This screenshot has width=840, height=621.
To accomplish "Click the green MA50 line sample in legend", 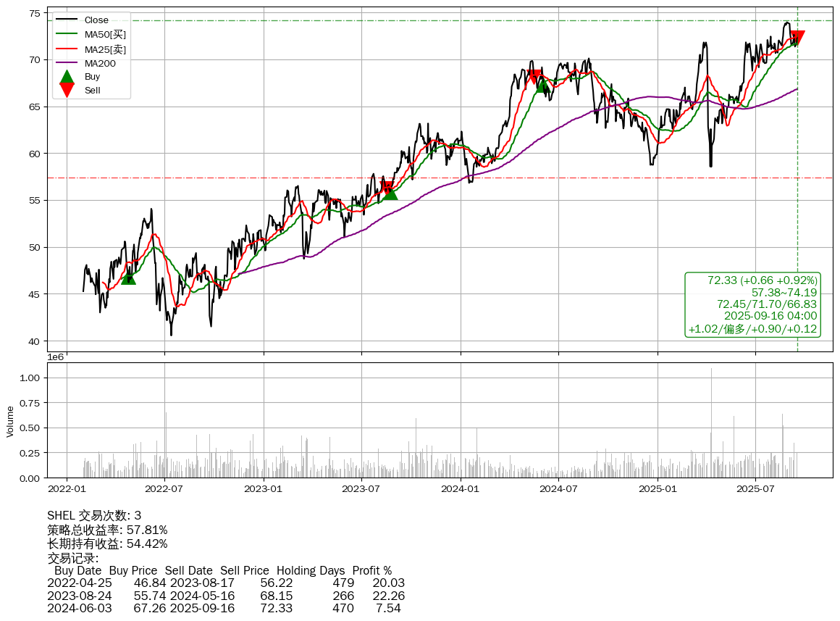I will (x=67, y=35).
